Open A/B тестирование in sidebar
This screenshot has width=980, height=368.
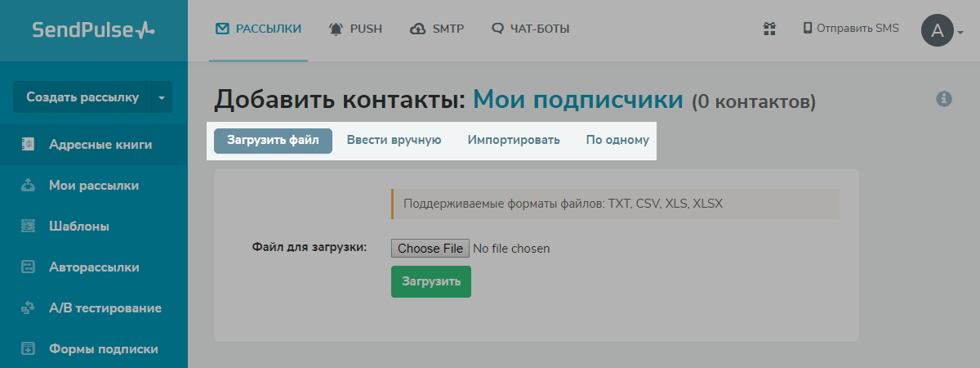[x=94, y=308]
